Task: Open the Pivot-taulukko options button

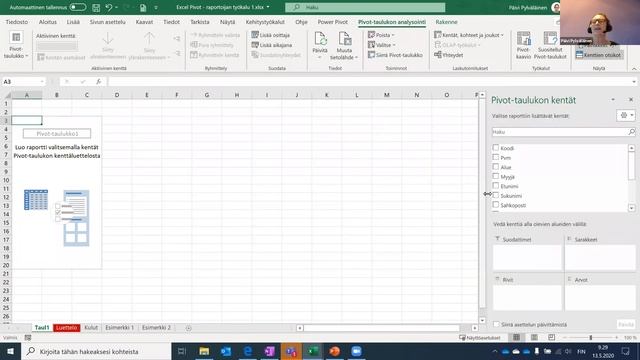Action: point(16,46)
